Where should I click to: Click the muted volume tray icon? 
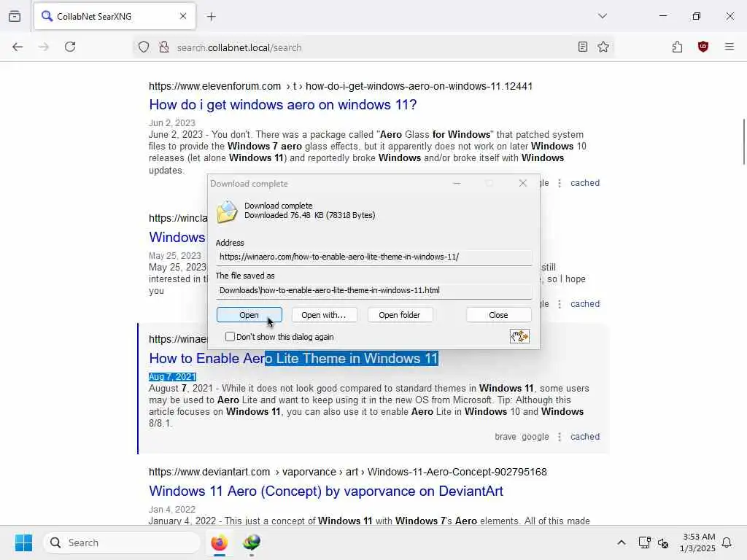click(x=662, y=542)
